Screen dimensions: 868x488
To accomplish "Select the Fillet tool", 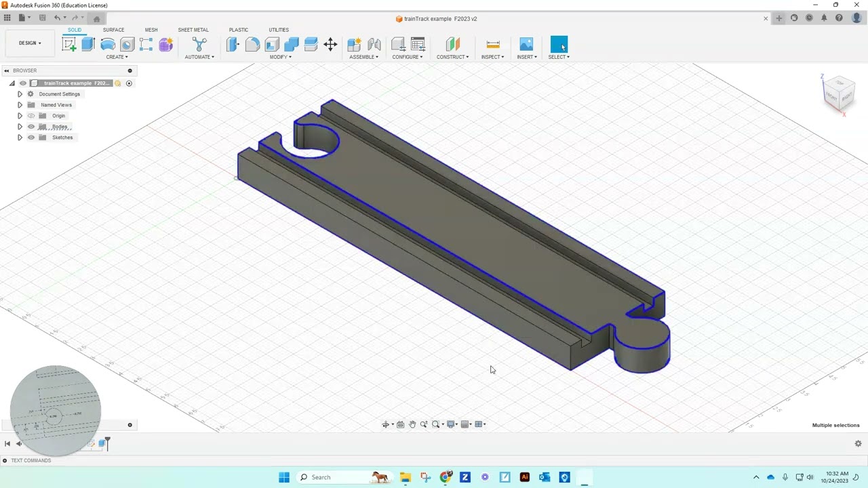I will pos(252,45).
